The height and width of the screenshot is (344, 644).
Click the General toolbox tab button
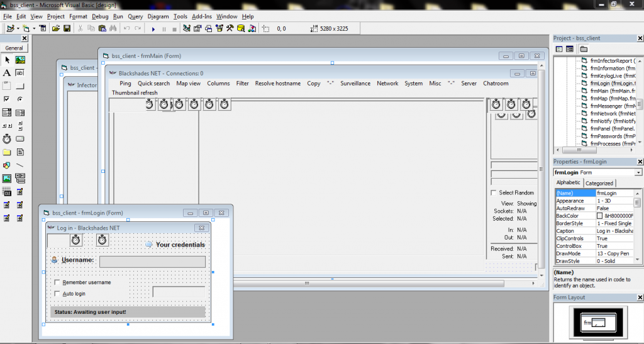pyautogui.click(x=14, y=48)
